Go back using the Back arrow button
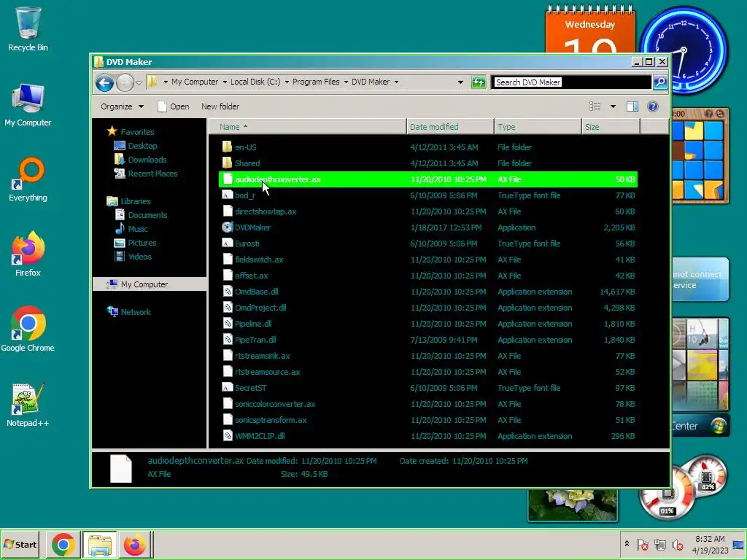 (x=104, y=83)
